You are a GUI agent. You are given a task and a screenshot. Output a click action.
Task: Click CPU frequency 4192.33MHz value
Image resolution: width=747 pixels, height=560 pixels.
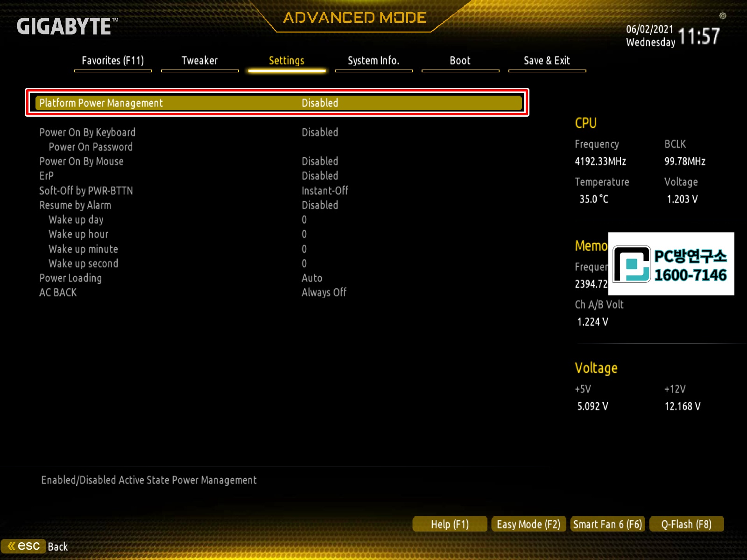(x=600, y=161)
